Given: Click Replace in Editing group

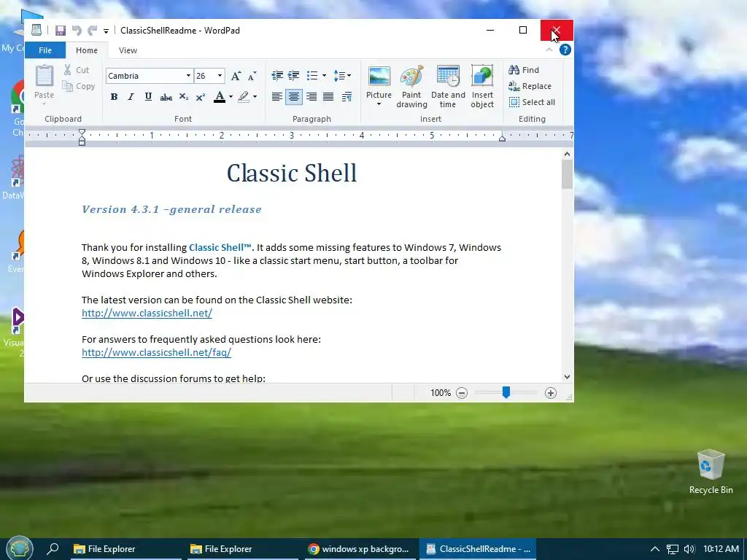Looking at the screenshot, I should click(530, 86).
